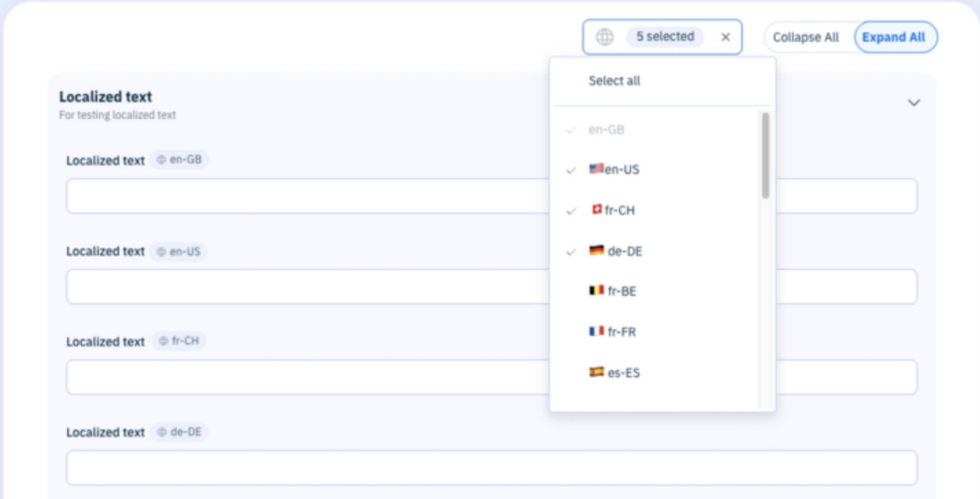This screenshot has height=499, width=980.
Task: Click the German flag icon for de-DE
Action: point(596,251)
